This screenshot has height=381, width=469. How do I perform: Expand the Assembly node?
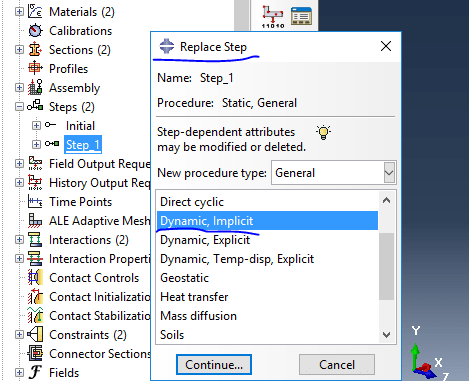[19, 88]
